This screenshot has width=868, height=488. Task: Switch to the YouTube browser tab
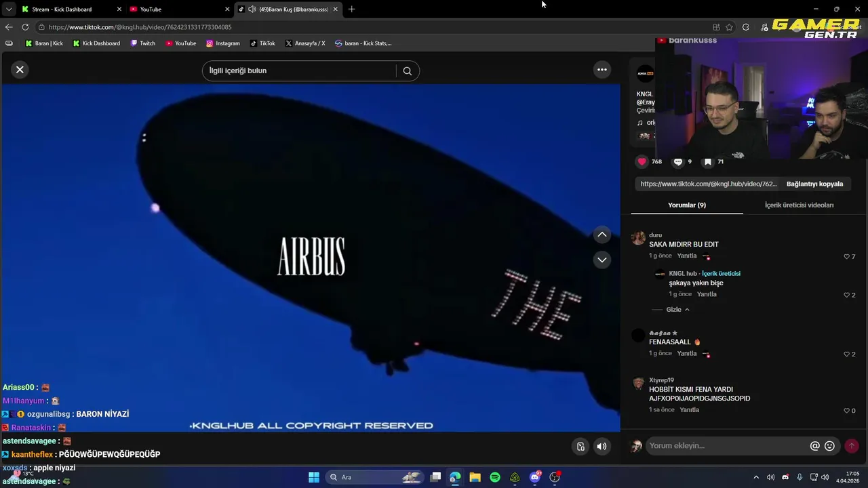tap(179, 9)
